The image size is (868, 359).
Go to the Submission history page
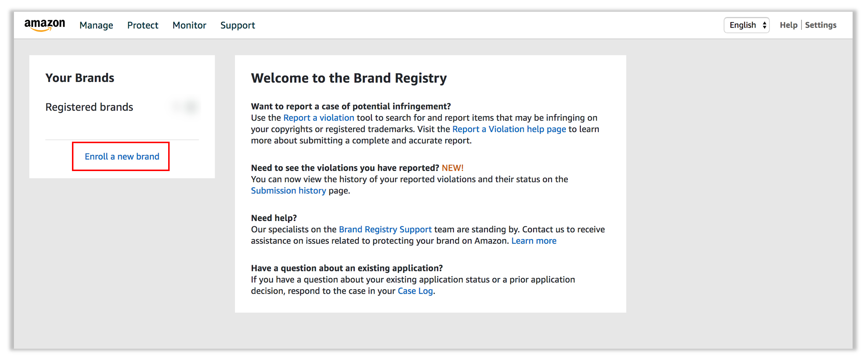tap(288, 191)
